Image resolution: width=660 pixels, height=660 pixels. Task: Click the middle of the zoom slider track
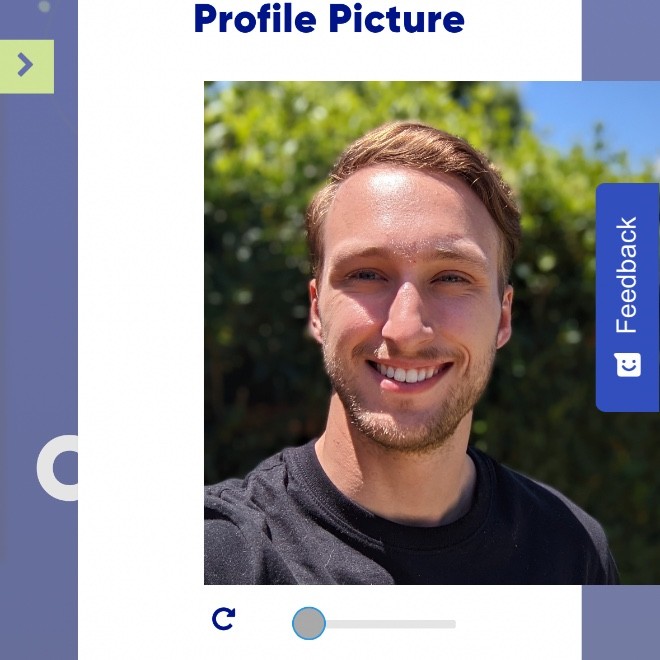point(374,624)
